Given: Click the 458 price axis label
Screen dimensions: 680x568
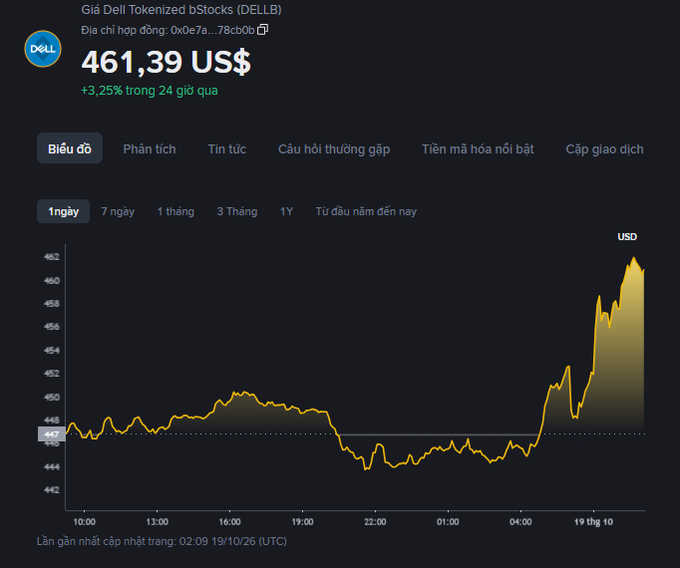Looking at the screenshot, I should coord(52,304).
